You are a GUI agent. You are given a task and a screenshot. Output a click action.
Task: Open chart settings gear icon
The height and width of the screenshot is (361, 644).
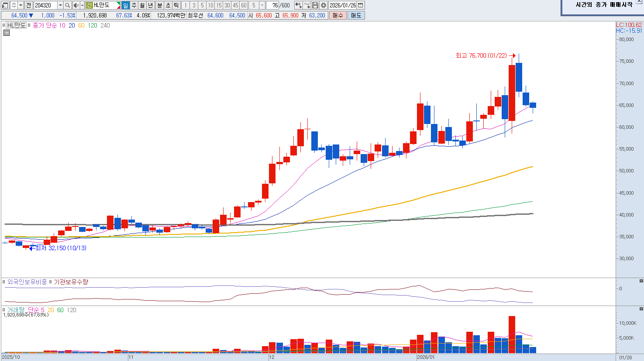point(324,5)
